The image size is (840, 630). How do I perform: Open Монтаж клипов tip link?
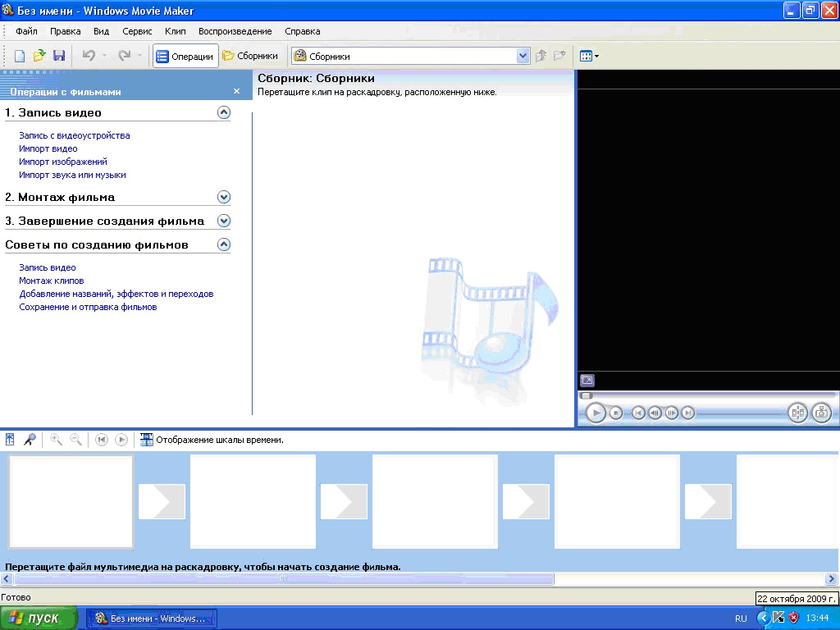click(x=52, y=281)
